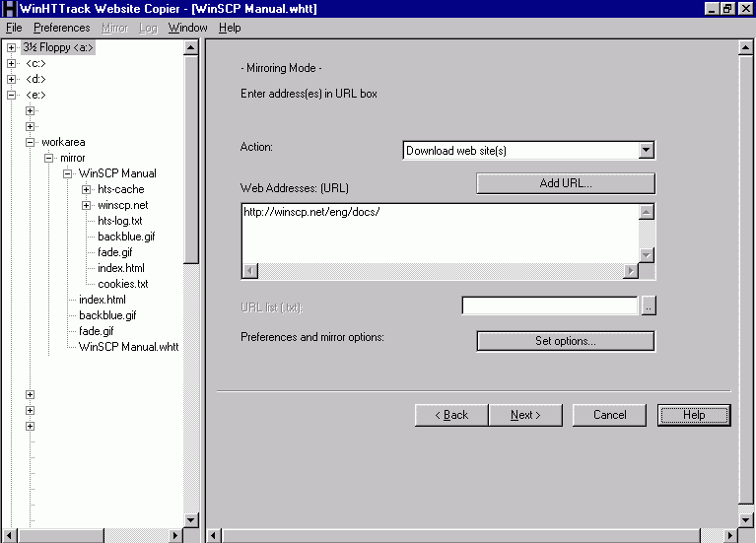This screenshot has height=543, width=756.
Task: Open the File menu
Action: click(14, 28)
